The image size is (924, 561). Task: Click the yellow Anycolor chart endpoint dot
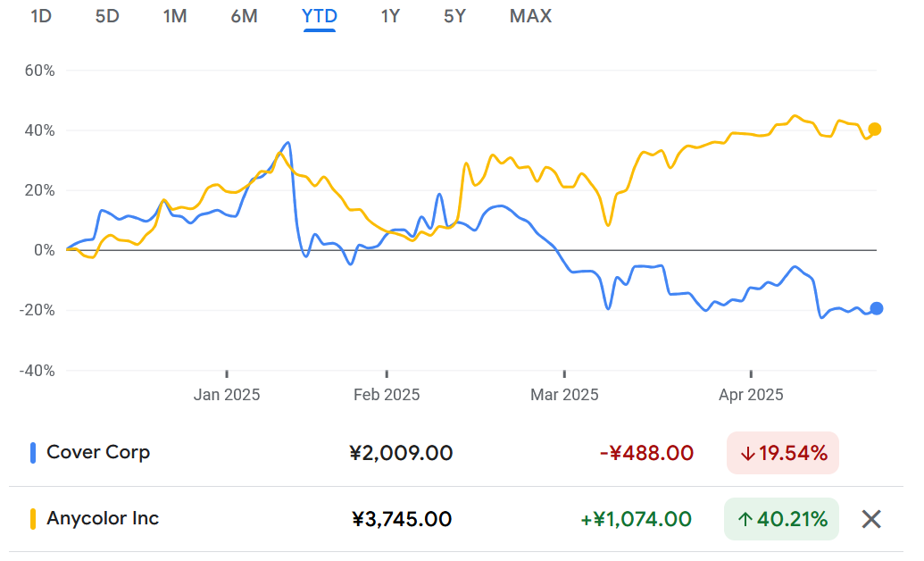[875, 130]
